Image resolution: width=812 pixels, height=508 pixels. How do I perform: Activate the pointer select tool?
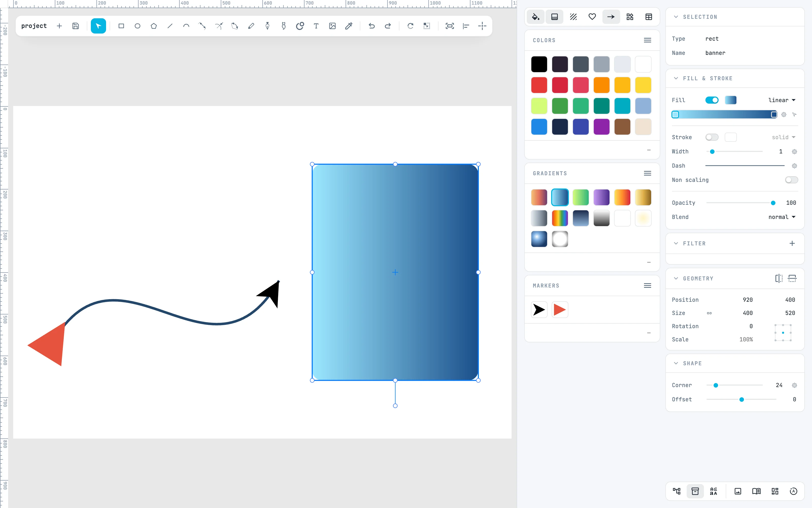[98, 26]
